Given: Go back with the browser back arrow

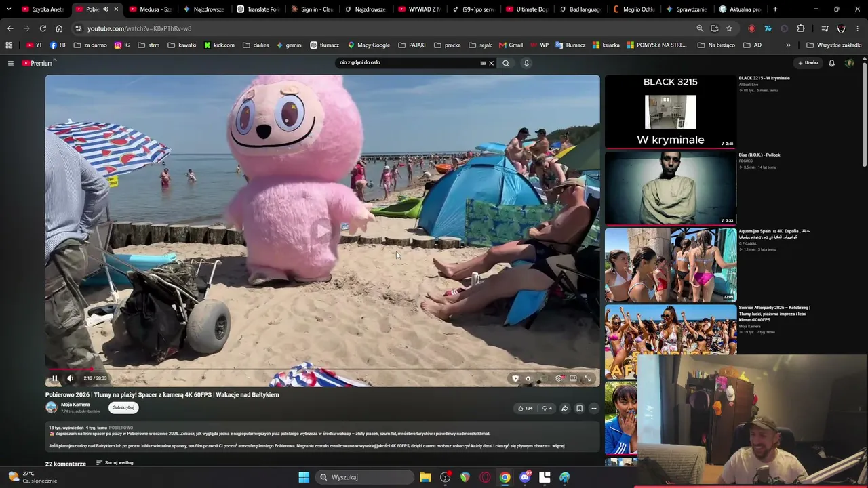Looking at the screenshot, I should [10, 28].
